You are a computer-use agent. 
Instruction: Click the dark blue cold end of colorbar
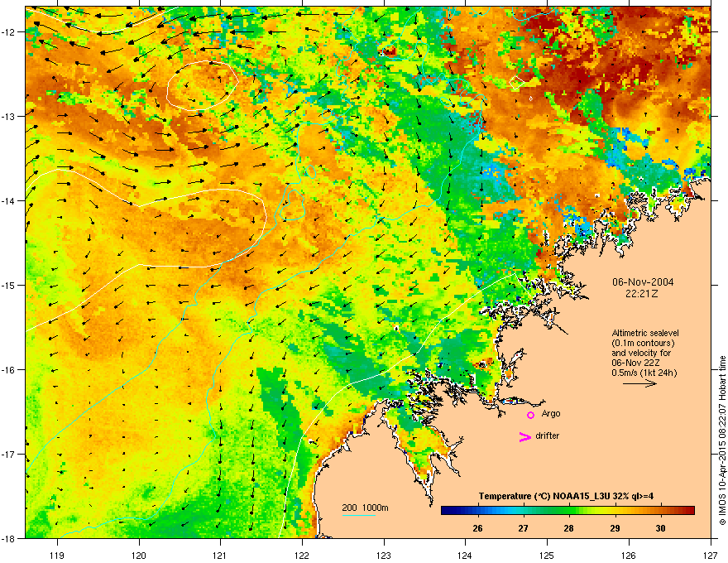click(446, 511)
